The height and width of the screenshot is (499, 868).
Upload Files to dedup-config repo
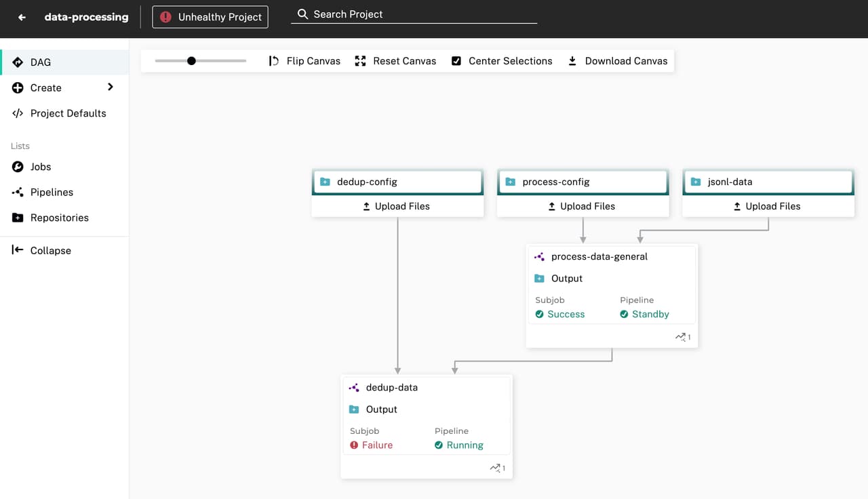397,206
